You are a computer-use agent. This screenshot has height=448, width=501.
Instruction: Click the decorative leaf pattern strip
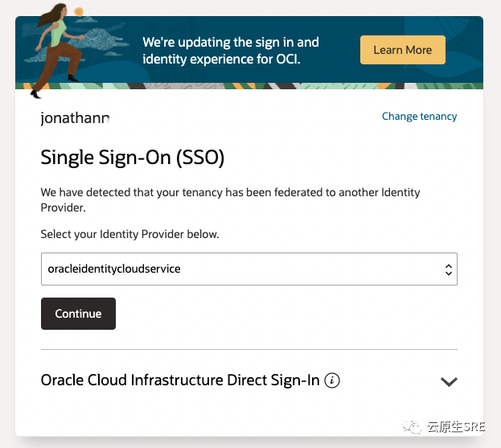click(x=249, y=86)
